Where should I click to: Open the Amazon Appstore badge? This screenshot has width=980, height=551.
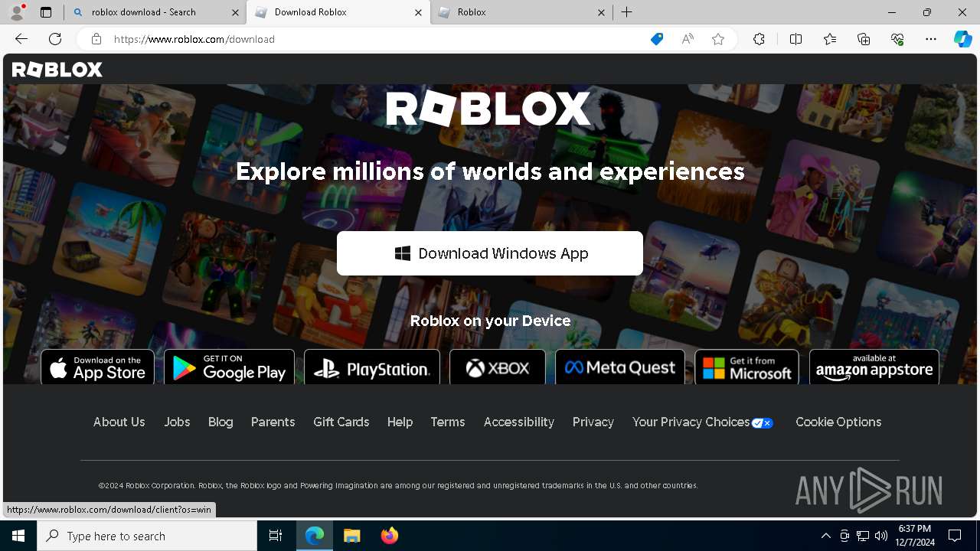(874, 368)
